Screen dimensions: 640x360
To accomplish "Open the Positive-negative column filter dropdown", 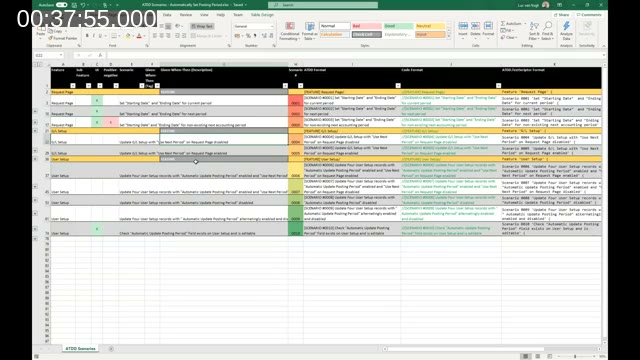I will click(116, 86).
